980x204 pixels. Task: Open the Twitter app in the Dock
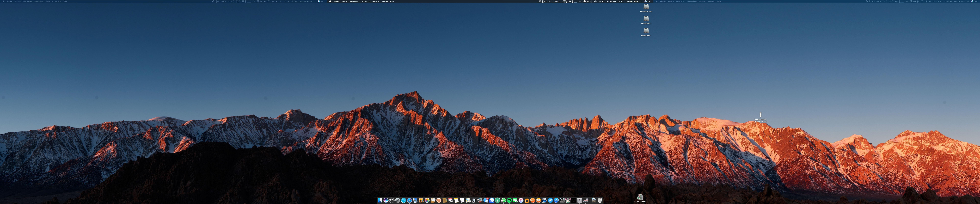[x=550, y=200]
